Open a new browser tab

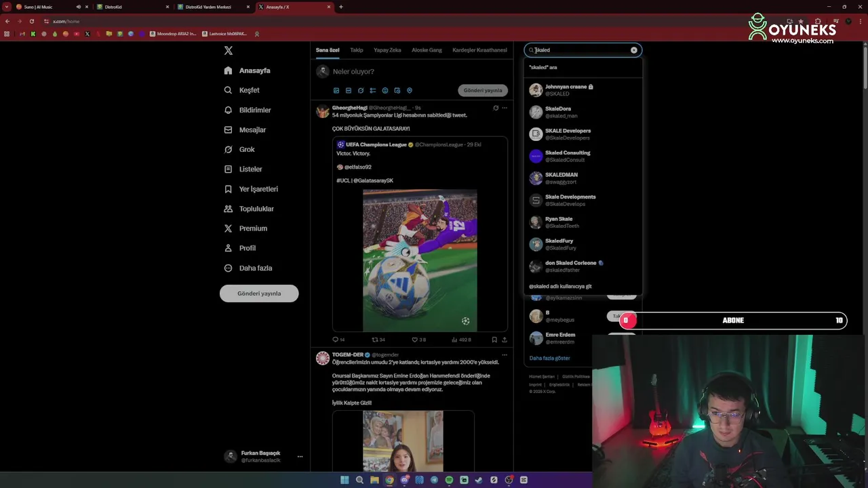tap(341, 7)
